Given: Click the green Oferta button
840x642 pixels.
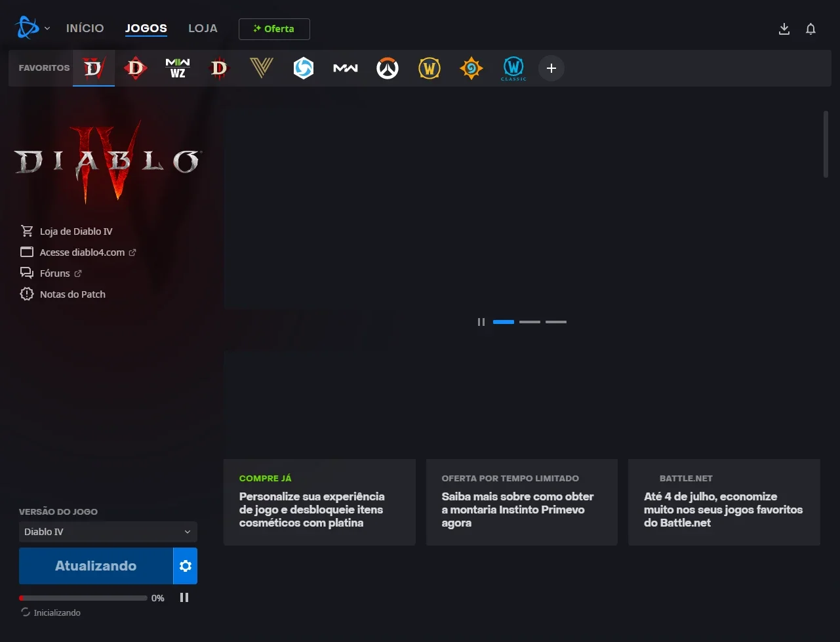Looking at the screenshot, I should click(274, 29).
